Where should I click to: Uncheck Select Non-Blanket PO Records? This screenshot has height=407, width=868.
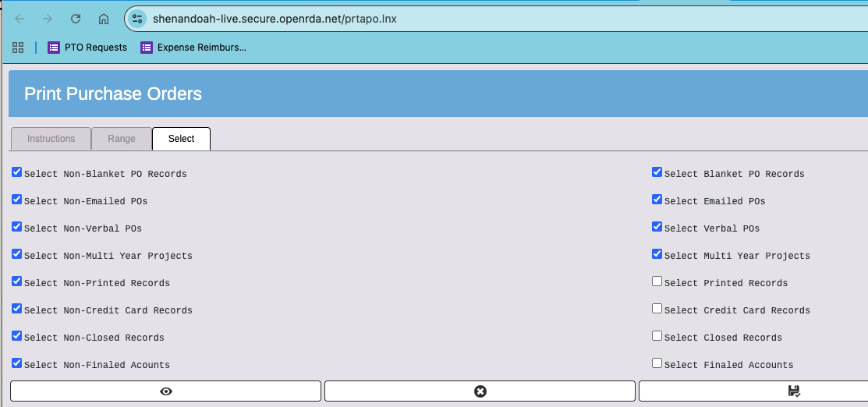pyautogui.click(x=16, y=172)
